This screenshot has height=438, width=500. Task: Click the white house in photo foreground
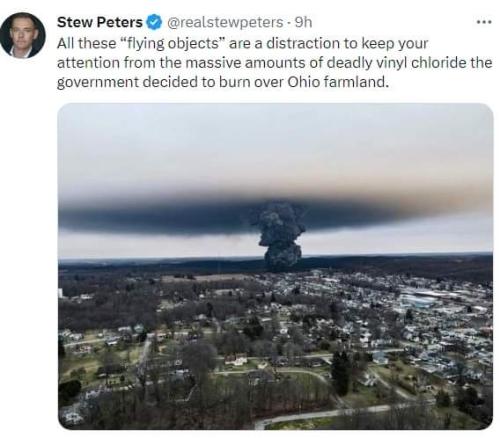pyautogui.click(x=236, y=359)
